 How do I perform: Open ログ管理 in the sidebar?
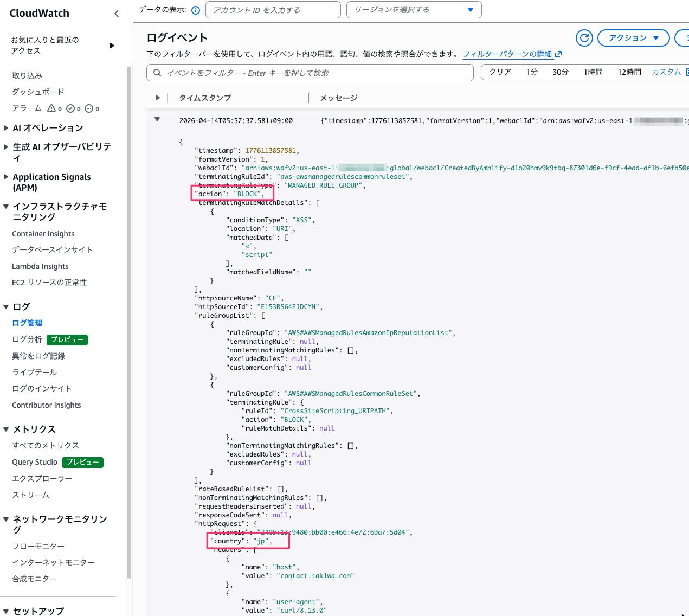pyautogui.click(x=27, y=323)
